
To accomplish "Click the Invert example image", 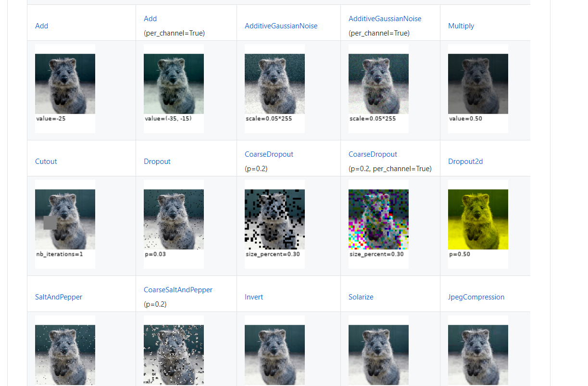I will pos(275,351).
